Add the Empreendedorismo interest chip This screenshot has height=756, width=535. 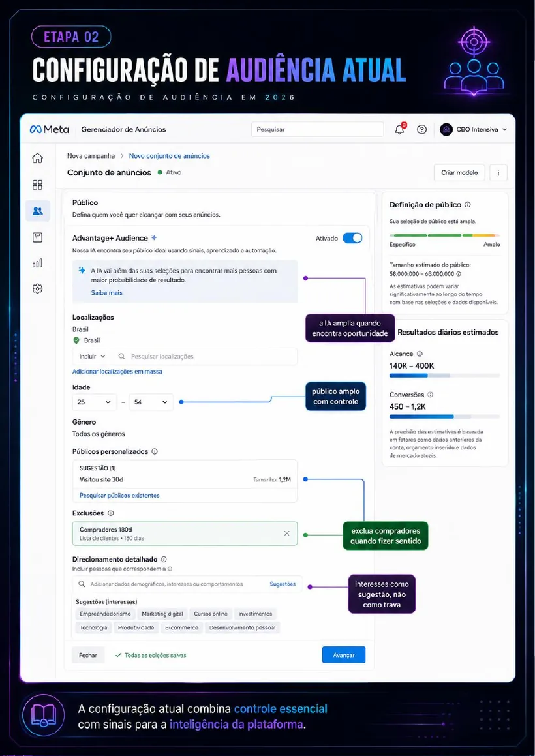(x=105, y=614)
